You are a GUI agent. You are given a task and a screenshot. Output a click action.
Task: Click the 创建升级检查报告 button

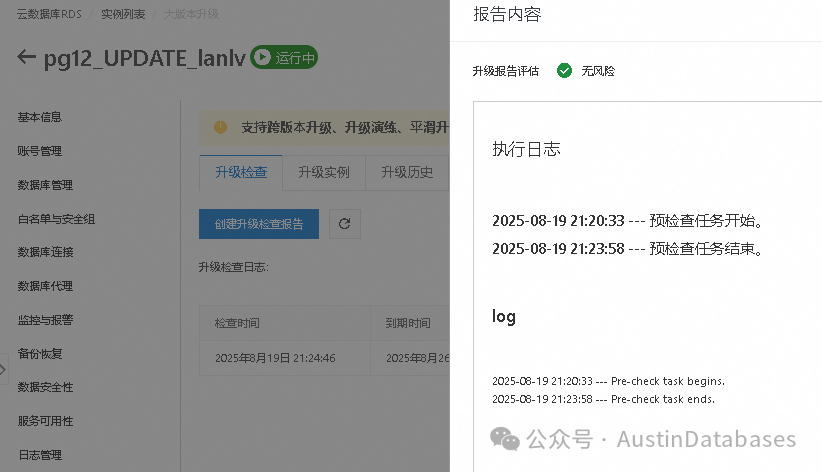tap(259, 224)
